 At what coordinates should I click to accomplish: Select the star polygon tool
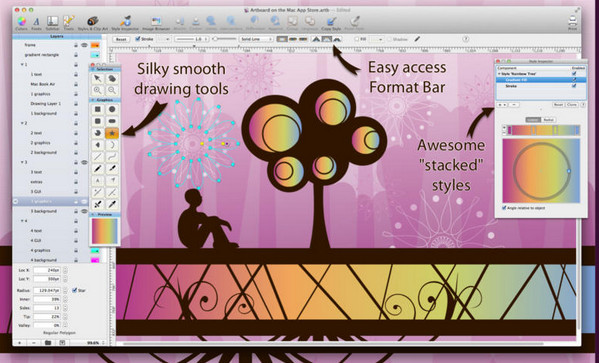(112, 133)
